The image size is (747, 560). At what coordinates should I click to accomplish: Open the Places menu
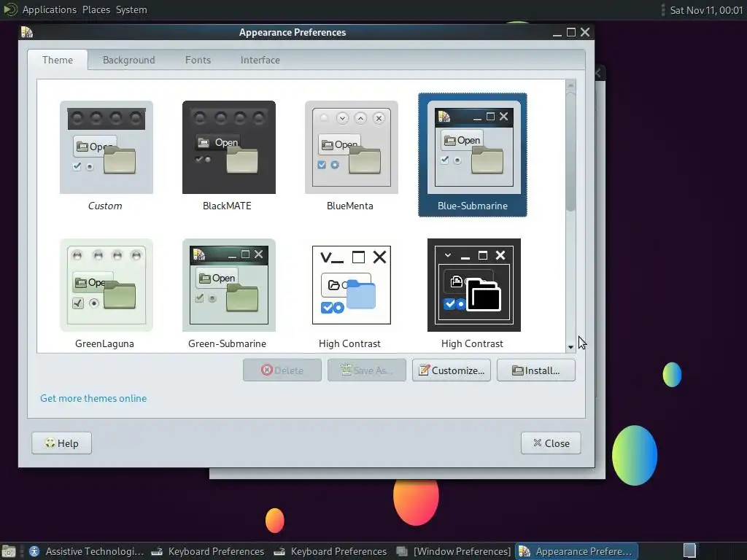[96, 9]
